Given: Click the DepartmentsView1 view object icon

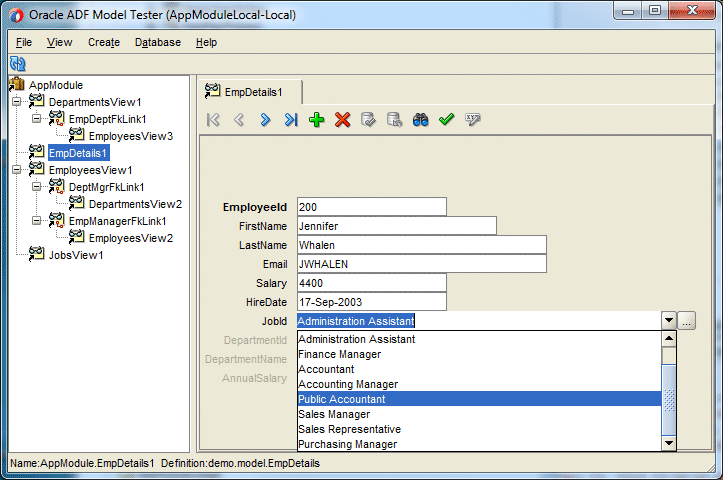Looking at the screenshot, I should click(36, 101).
